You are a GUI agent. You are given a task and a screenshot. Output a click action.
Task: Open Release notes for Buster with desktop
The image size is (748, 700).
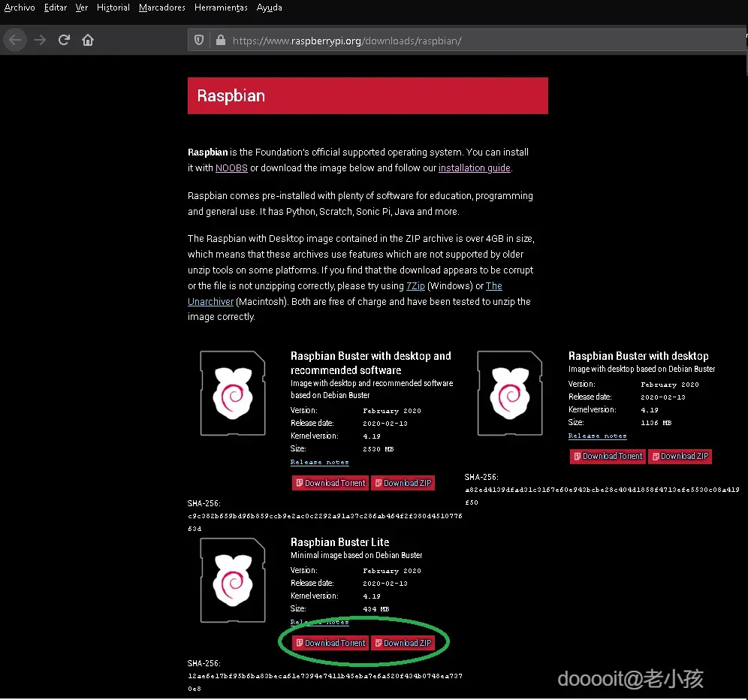coord(597,436)
